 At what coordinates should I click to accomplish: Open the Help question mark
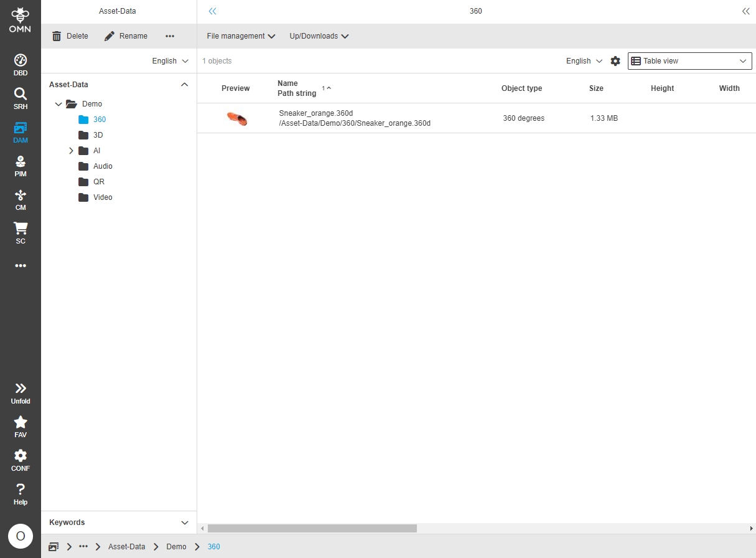21,494
